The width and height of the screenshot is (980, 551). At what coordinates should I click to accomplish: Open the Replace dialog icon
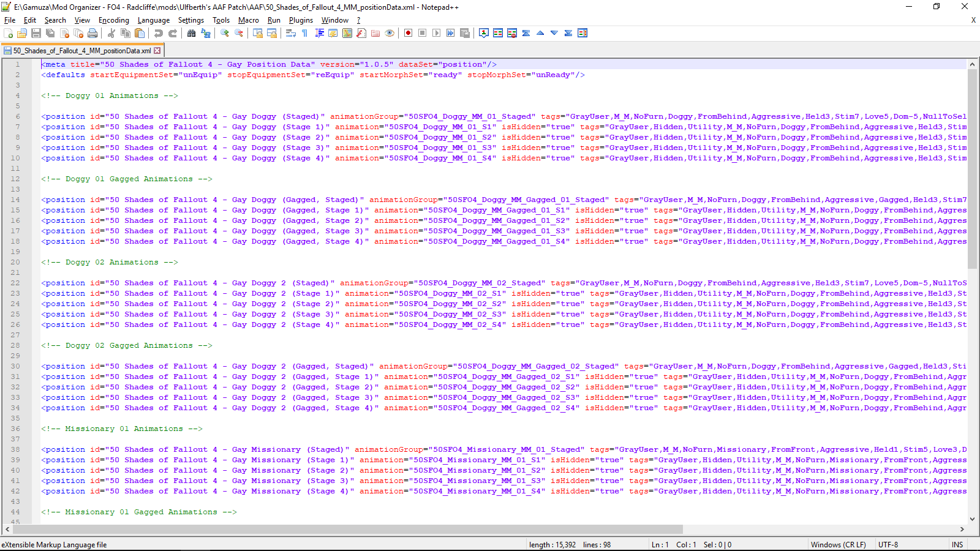(206, 33)
